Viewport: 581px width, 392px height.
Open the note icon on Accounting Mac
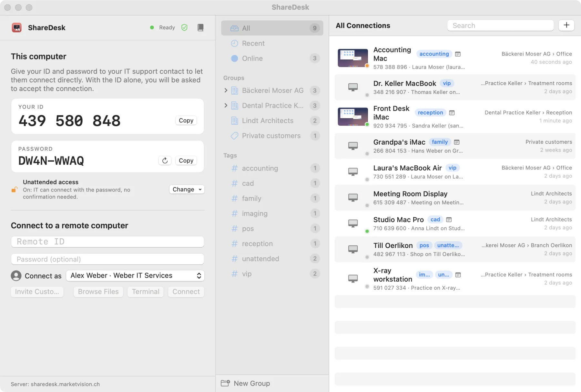pyautogui.click(x=458, y=54)
